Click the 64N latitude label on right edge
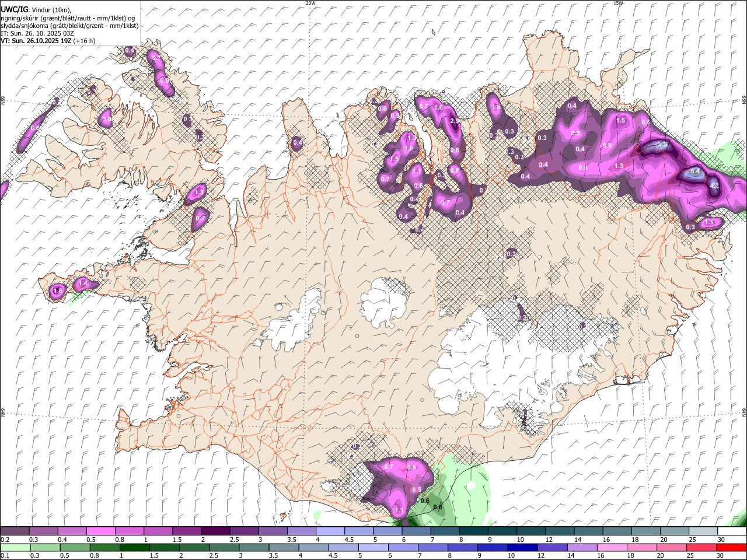Image resolution: width=747 pixels, height=560 pixels. coord(744,412)
